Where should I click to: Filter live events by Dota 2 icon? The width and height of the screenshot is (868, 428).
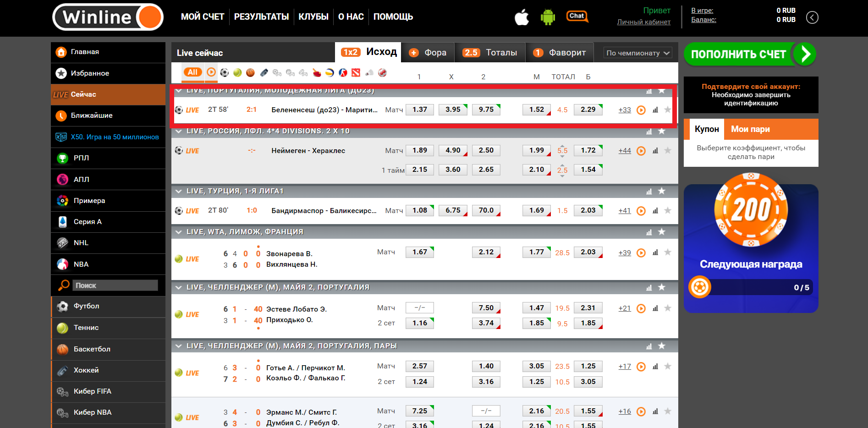356,72
